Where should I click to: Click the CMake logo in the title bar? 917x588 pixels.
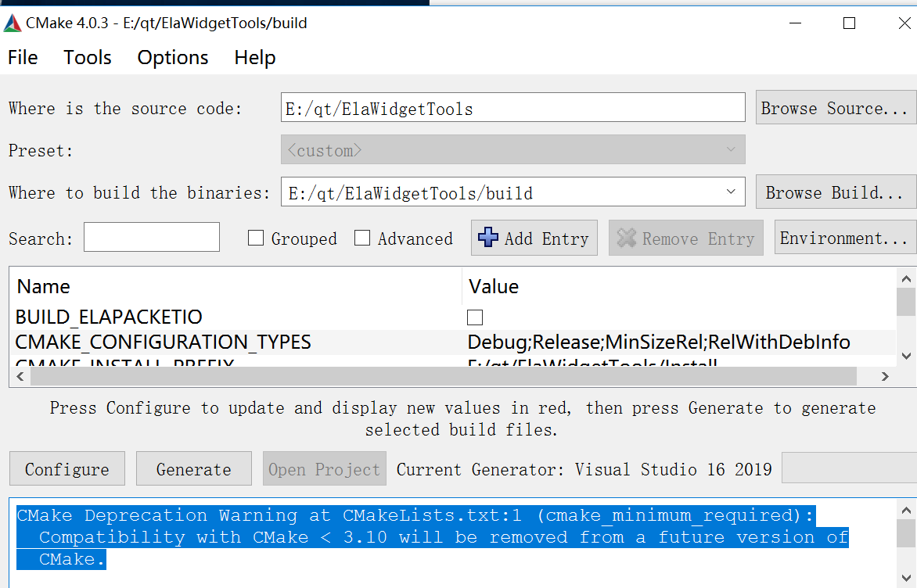coord(13,23)
